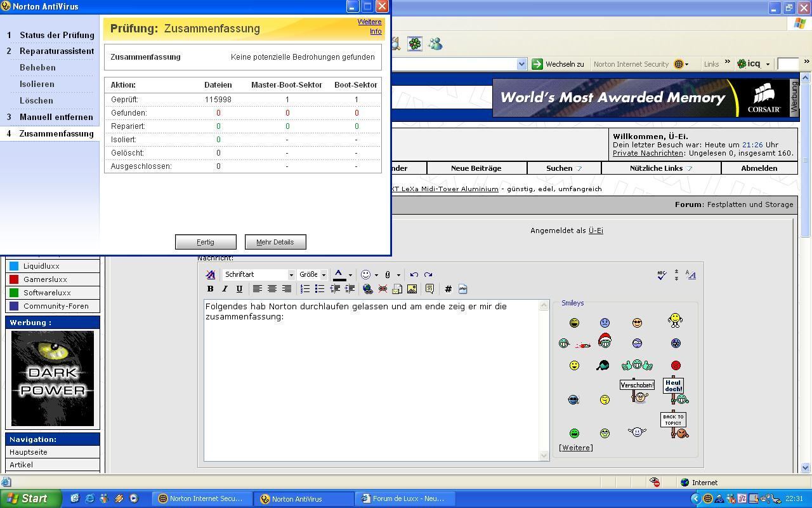This screenshot has height=508, width=812.
Task: Insert Verschoben sign smiley
Action: pos(637,391)
